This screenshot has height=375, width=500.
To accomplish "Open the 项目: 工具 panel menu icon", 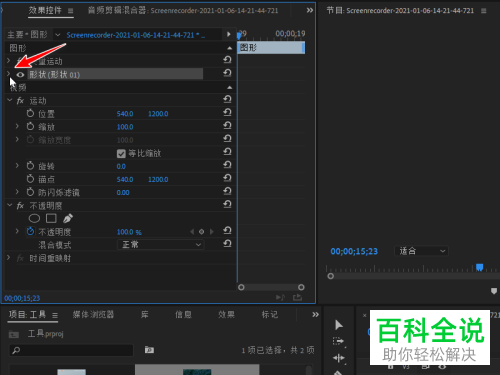I will [x=55, y=315].
